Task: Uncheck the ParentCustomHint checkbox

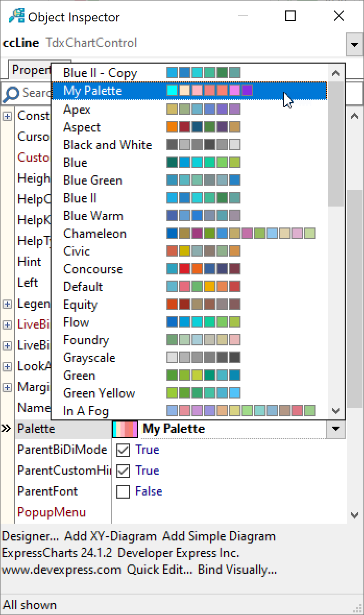Action: [123, 471]
